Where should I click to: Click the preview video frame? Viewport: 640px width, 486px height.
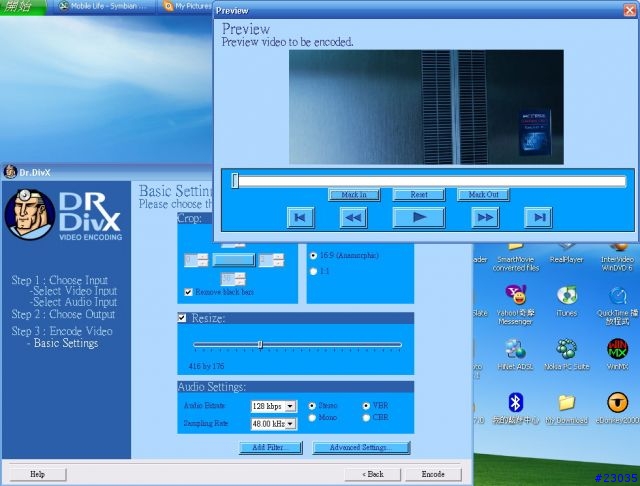[427, 107]
